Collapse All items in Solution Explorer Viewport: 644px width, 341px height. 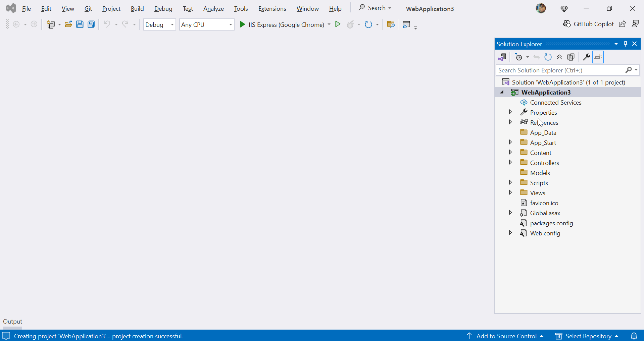(559, 57)
